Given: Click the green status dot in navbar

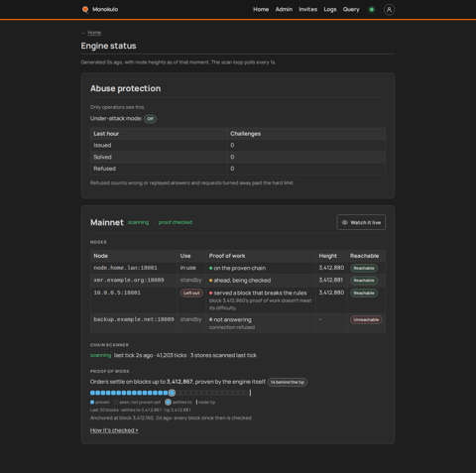Looking at the screenshot, I should pyautogui.click(x=372, y=10).
